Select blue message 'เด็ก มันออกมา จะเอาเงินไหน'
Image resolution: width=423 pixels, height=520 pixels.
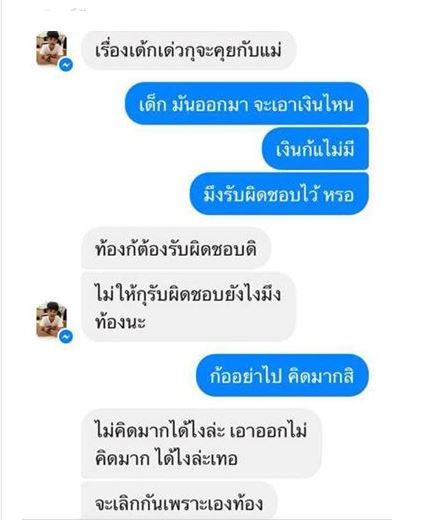247,104
